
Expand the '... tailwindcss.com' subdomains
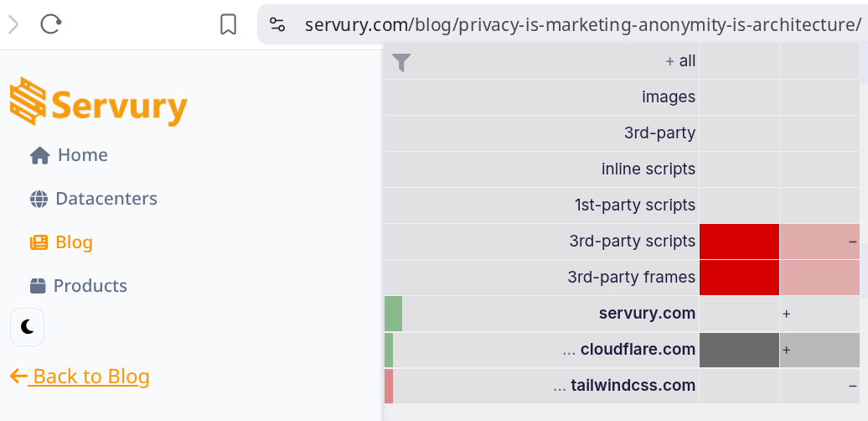pos(560,386)
